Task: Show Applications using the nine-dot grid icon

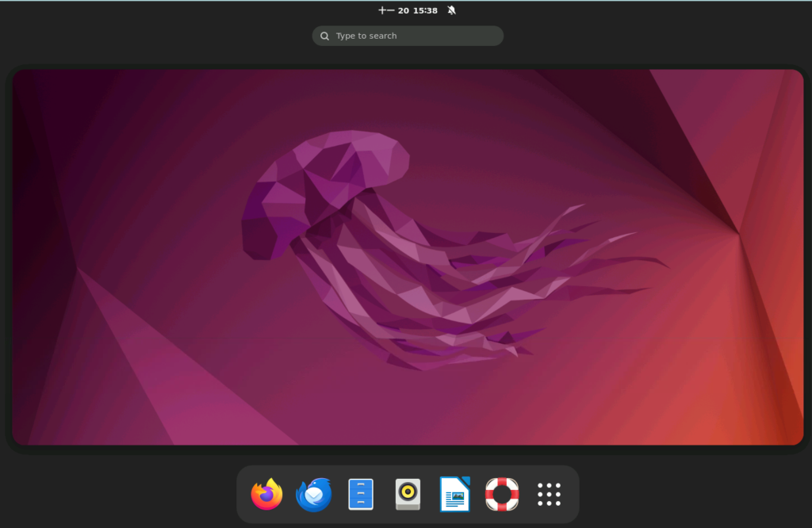Action: [549, 495]
